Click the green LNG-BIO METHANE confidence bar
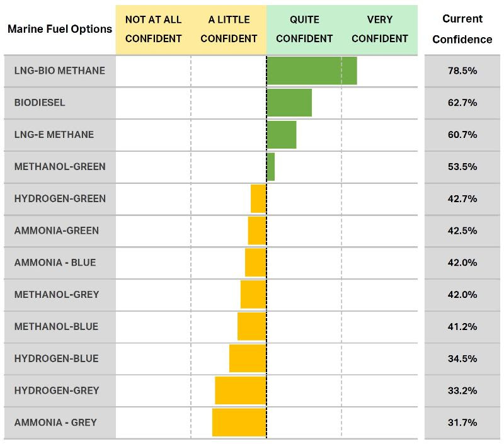Image resolution: width=504 pixels, height=444 pixels. pyautogui.click(x=312, y=71)
